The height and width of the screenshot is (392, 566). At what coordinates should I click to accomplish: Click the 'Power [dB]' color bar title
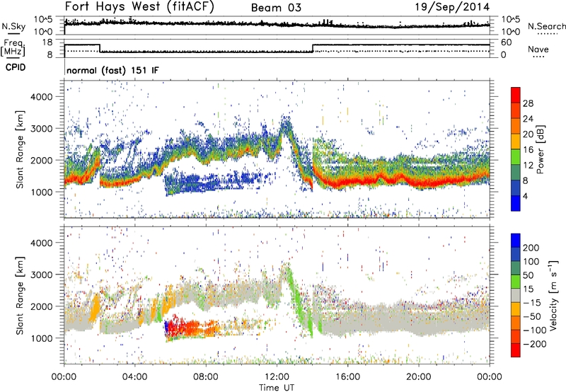541,149
